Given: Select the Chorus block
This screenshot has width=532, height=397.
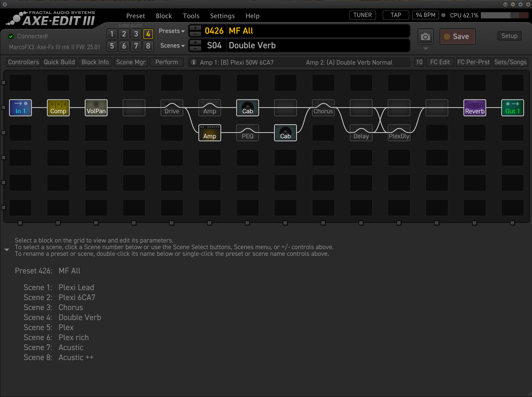Looking at the screenshot, I should pyautogui.click(x=323, y=108).
